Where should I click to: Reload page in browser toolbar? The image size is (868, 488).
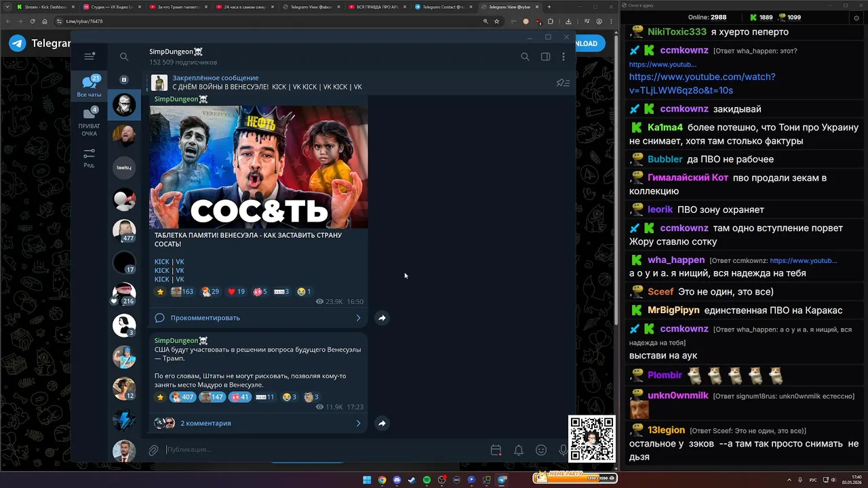[x=31, y=21]
